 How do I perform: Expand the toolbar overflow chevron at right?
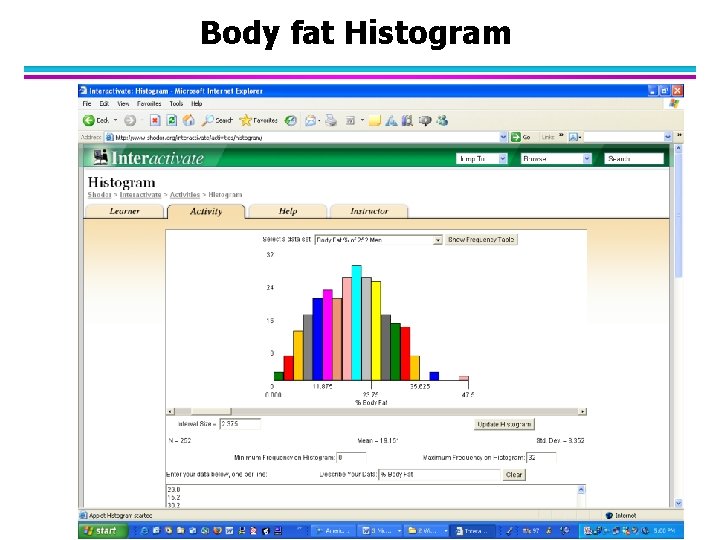pyautogui.click(x=679, y=136)
